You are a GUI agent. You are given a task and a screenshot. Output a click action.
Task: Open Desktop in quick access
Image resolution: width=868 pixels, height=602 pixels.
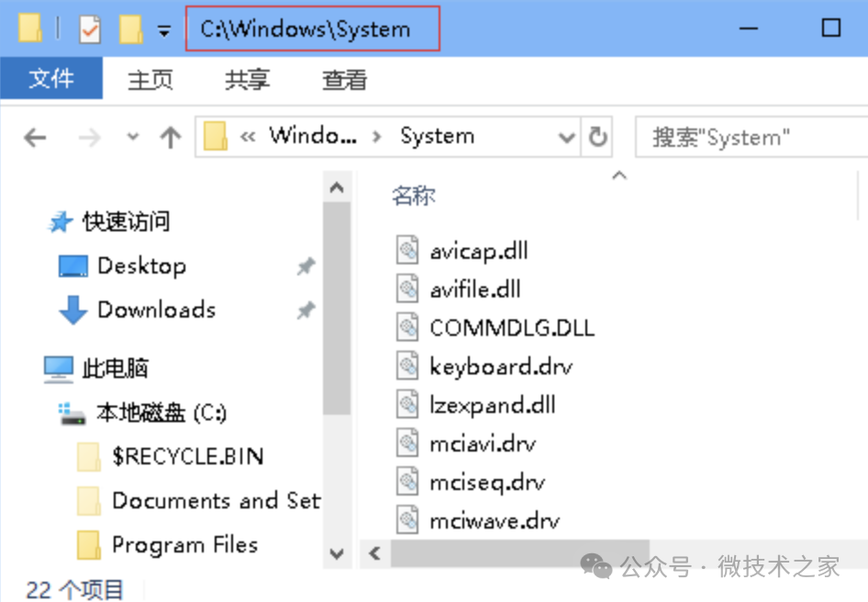(x=141, y=266)
